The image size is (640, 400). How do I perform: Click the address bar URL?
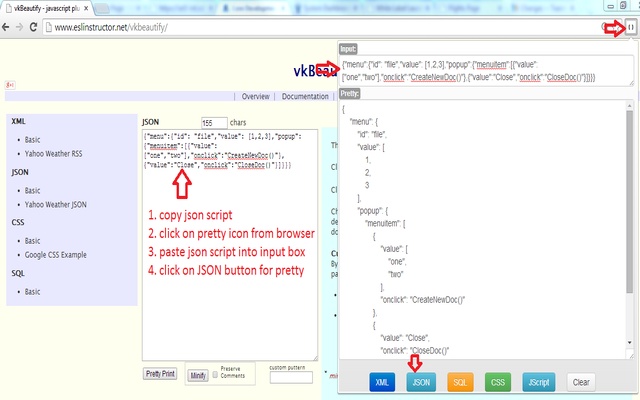pos(111,27)
